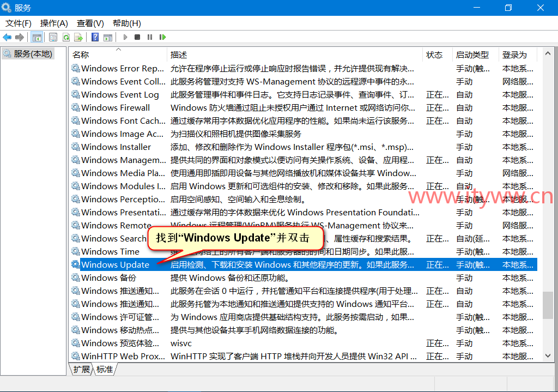This screenshot has width=558, height=392.
Task: Click the wisvc description text
Action: [x=181, y=343]
